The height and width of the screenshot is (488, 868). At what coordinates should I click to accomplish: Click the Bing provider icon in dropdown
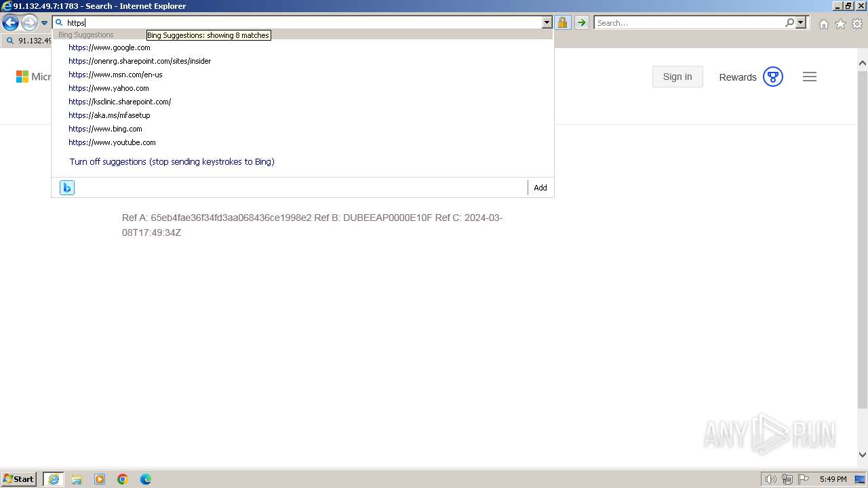66,188
